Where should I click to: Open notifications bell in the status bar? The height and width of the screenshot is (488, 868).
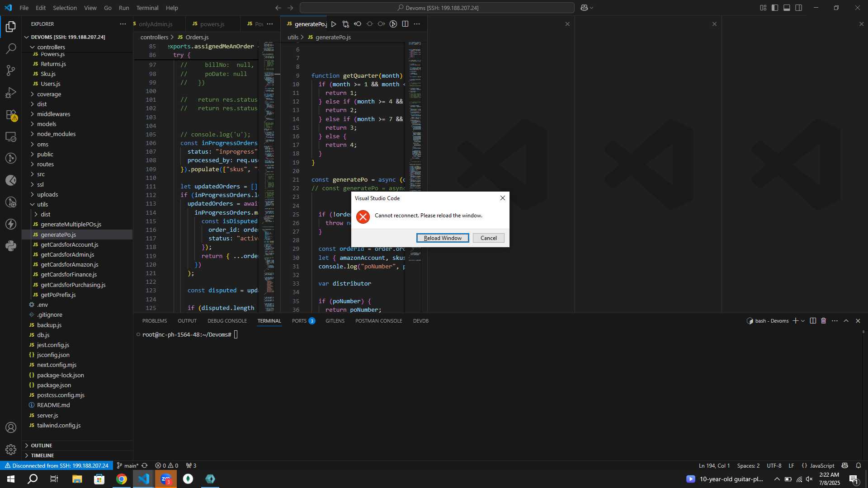[x=859, y=466]
